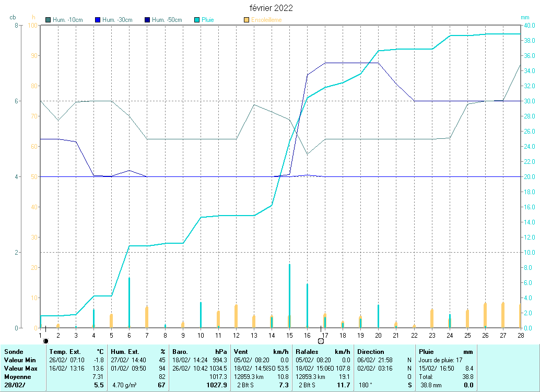Click the new moon icon below day 1
This screenshot has height=392, width=540.
click(45, 341)
